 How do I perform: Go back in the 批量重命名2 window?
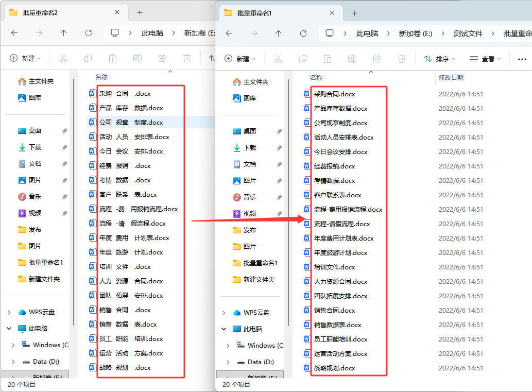[x=14, y=33]
